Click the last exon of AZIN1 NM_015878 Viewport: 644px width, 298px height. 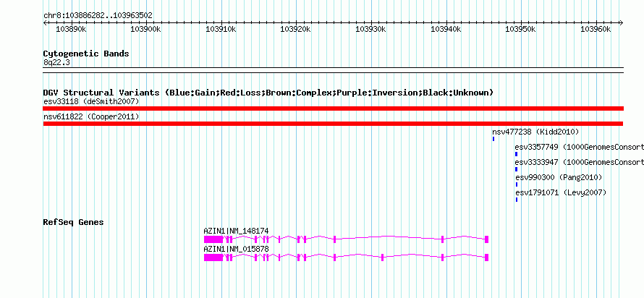[x=487, y=257]
